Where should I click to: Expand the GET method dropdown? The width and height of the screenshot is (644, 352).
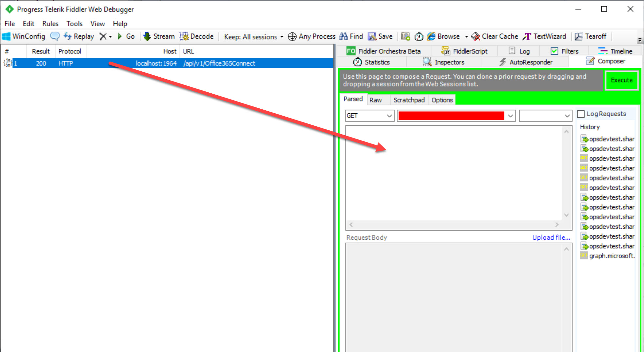tap(389, 116)
